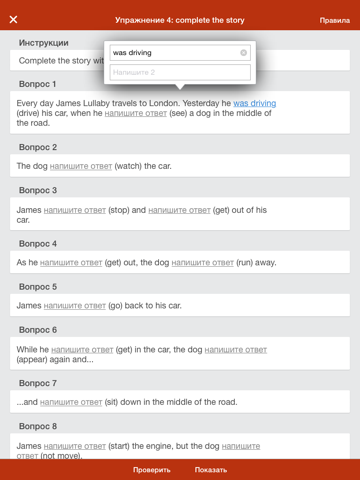Open the answer blank before (run) away
Viewport: 360px width, 480px height.
(203, 263)
